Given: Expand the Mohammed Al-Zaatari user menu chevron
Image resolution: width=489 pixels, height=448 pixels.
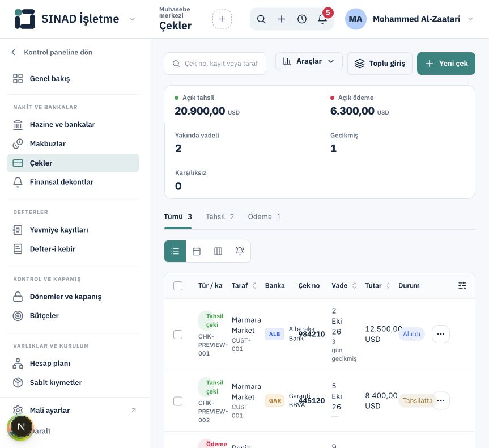Looking at the screenshot, I should (471, 19).
